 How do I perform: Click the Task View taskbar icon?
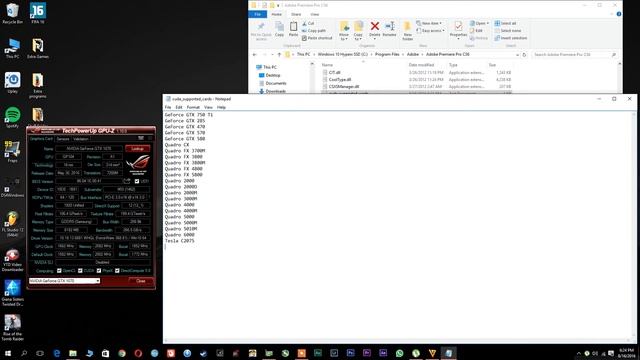pyautogui.click(x=40, y=353)
